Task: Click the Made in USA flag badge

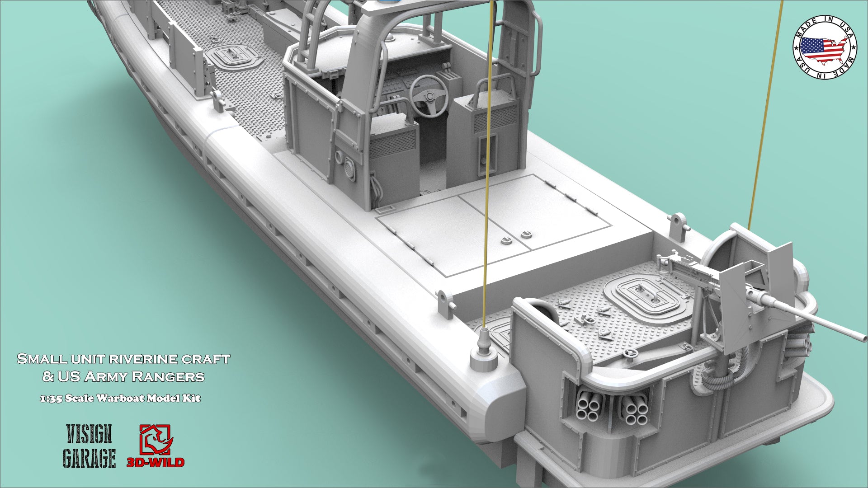Action: click(x=825, y=48)
